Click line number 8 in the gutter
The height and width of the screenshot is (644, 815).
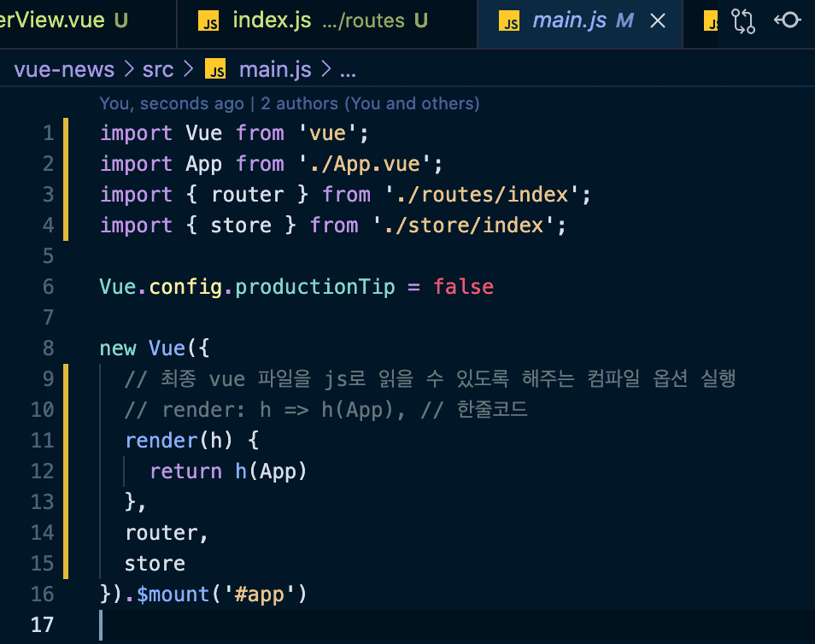coord(47,348)
